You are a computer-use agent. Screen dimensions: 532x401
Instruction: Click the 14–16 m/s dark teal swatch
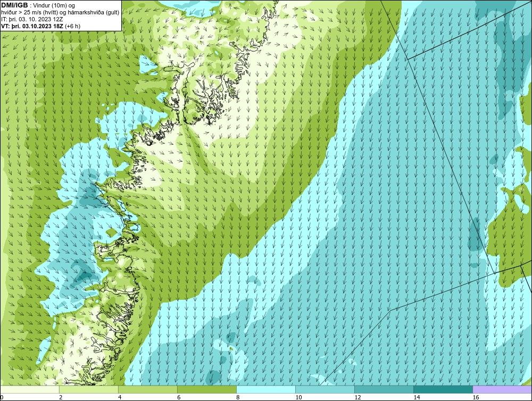point(443,389)
